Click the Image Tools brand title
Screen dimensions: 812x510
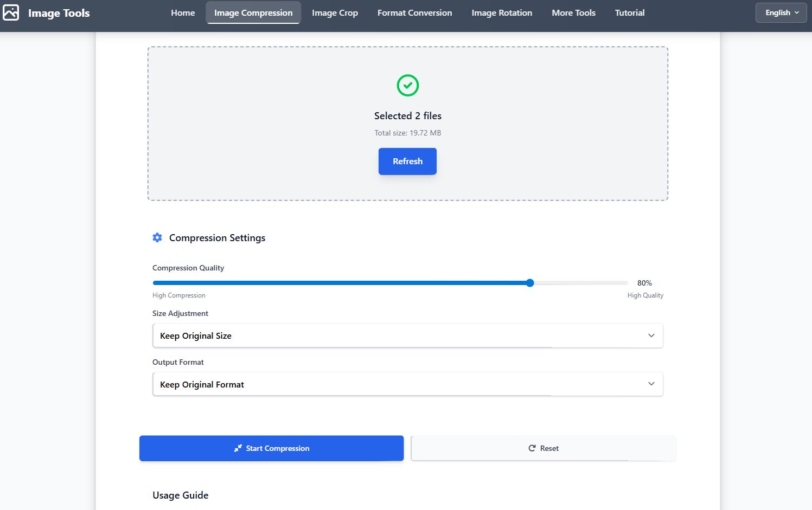[x=59, y=13]
